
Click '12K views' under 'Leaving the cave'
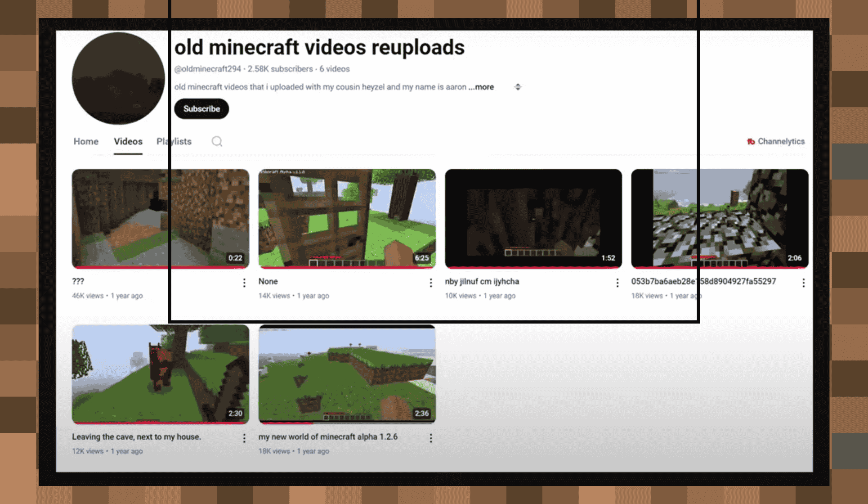tap(88, 451)
